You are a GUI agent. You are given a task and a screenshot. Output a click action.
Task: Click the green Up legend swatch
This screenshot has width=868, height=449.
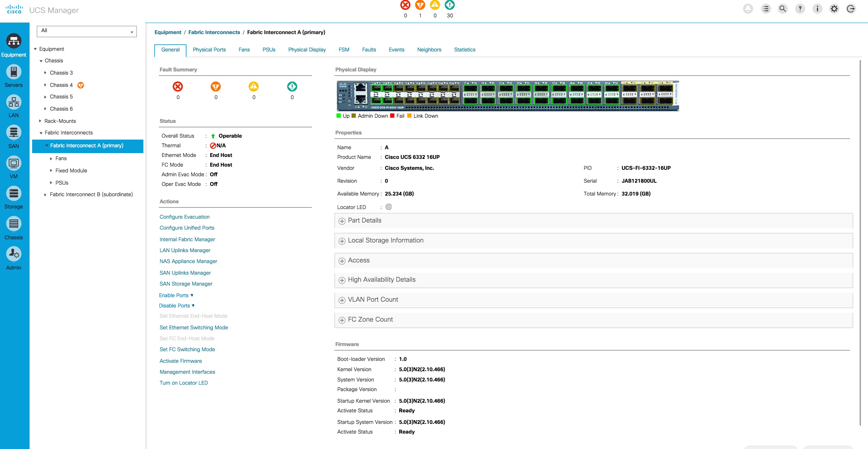click(339, 115)
